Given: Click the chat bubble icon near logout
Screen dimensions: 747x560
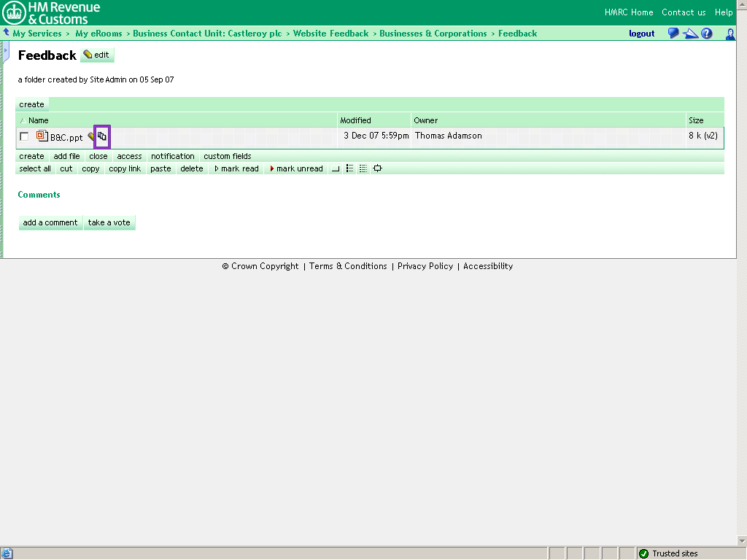Looking at the screenshot, I should point(673,33).
